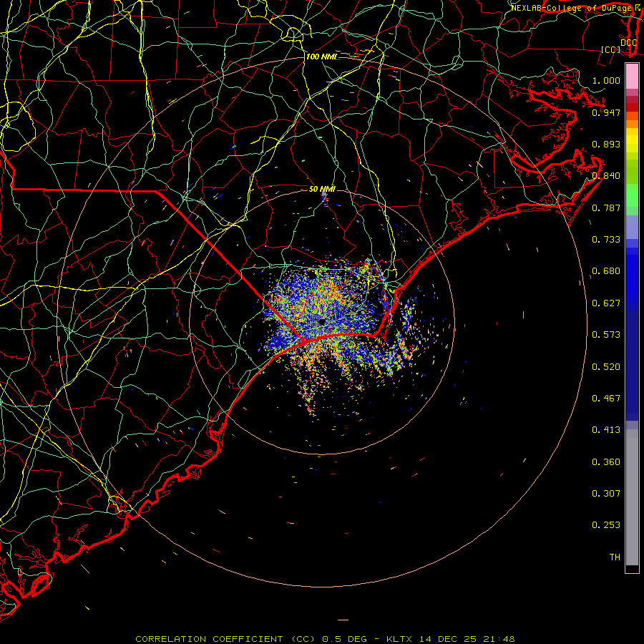Select the 0.413 scale value
The width and height of the screenshot is (644, 644).
click(x=606, y=430)
